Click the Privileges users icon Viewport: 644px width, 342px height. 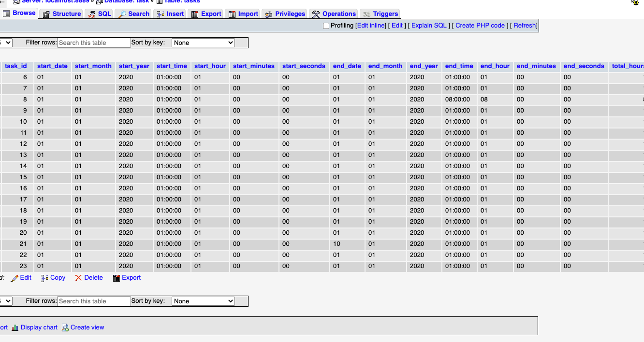tap(269, 14)
